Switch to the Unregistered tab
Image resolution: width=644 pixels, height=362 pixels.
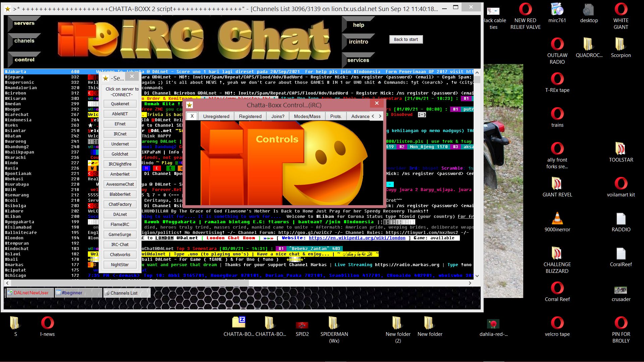[x=216, y=116]
